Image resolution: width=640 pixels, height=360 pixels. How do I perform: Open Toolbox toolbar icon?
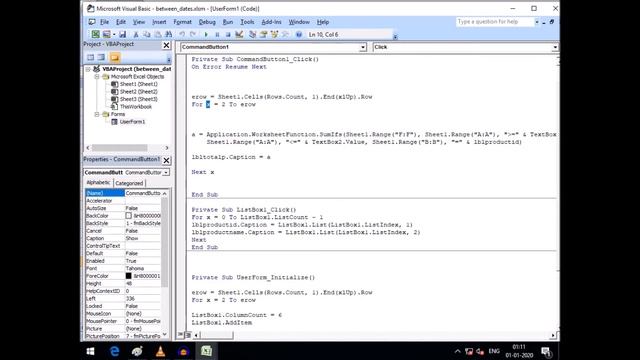[x=285, y=35]
